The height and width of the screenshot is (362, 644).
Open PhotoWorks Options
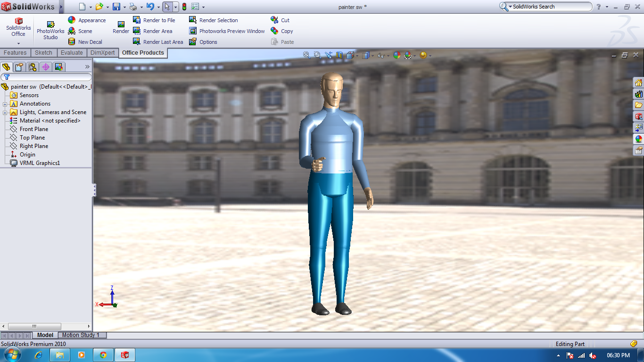(203, 42)
